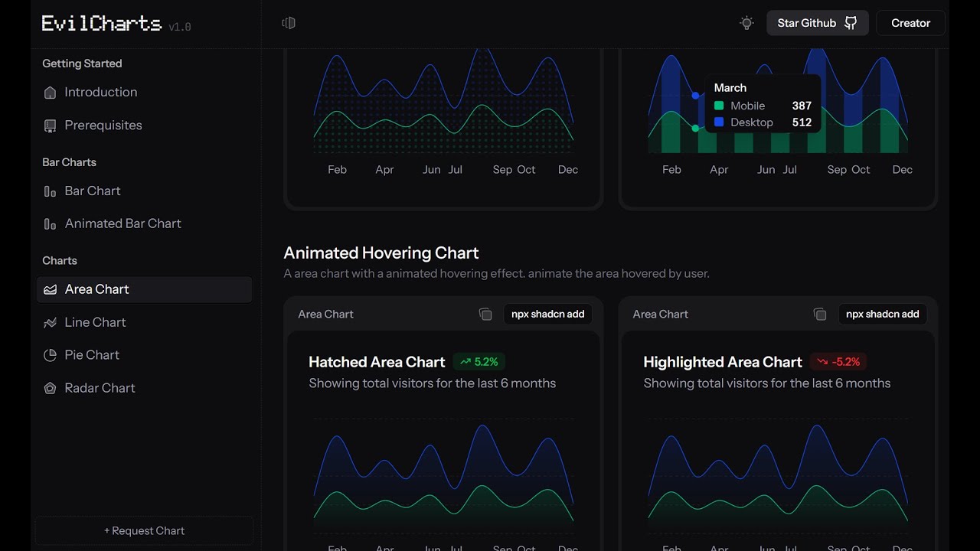The height and width of the screenshot is (551, 980).
Task: Click the Bar Charts section label
Action: (x=69, y=162)
